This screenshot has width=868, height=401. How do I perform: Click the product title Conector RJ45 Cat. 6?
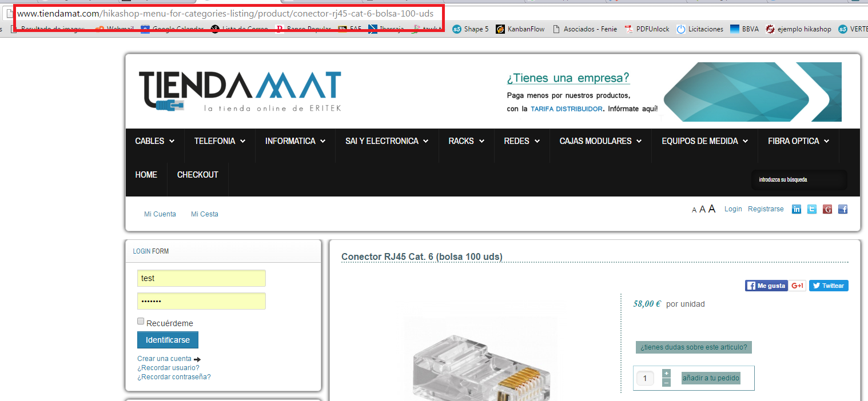pos(422,257)
